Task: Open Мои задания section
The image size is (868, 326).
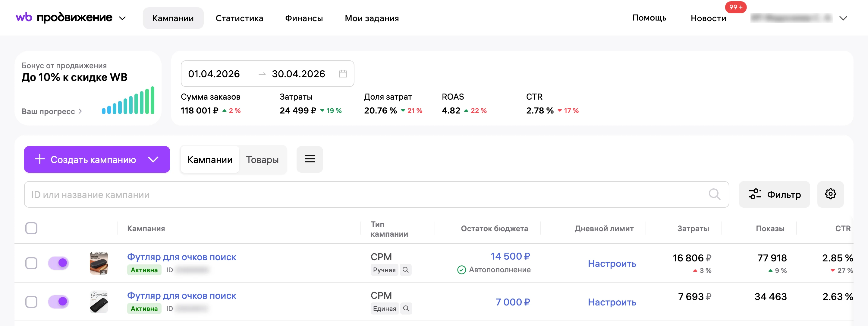Action: 372,18
